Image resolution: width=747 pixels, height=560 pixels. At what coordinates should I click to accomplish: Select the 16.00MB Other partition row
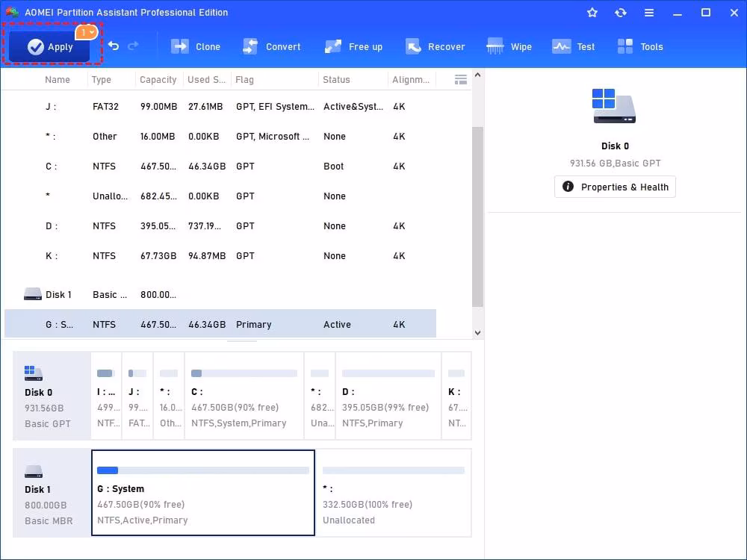click(x=220, y=137)
